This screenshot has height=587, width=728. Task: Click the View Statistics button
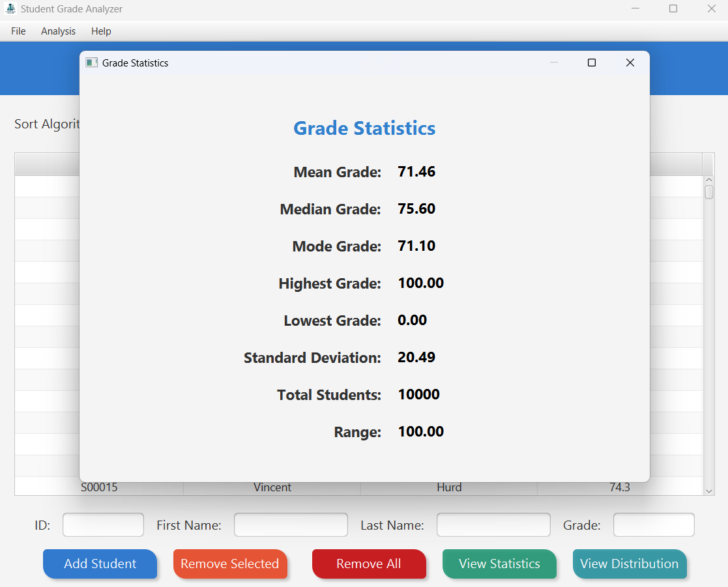coord(499,564)
